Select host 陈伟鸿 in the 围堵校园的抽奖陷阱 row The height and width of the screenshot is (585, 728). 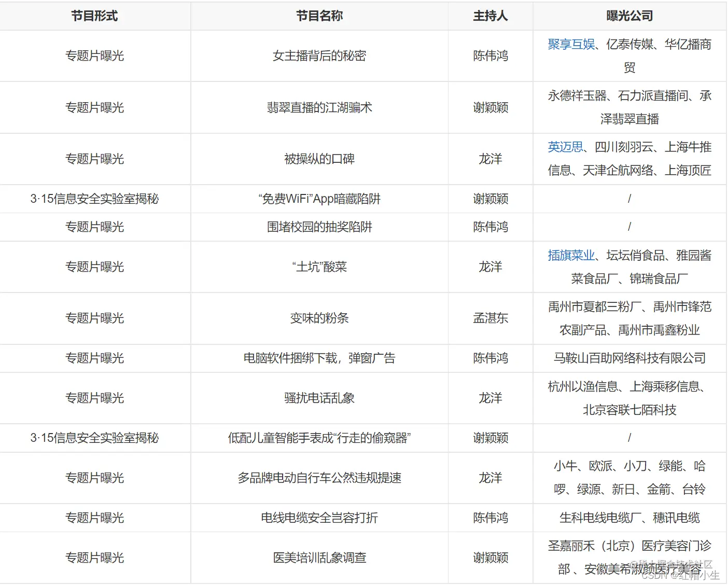pos(491,227)
